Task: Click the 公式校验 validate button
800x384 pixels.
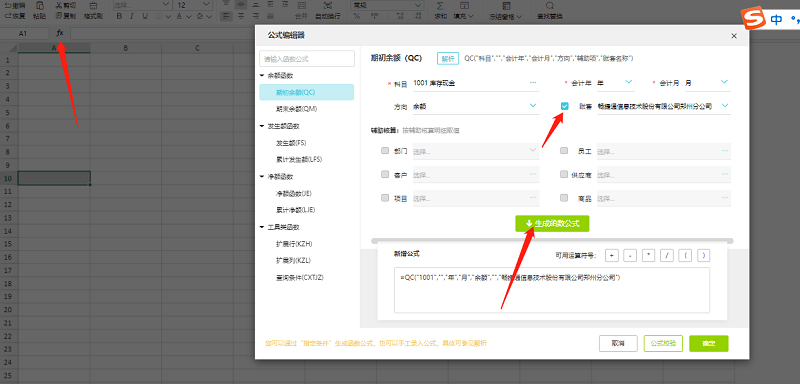Action: (x=663, y=343)
